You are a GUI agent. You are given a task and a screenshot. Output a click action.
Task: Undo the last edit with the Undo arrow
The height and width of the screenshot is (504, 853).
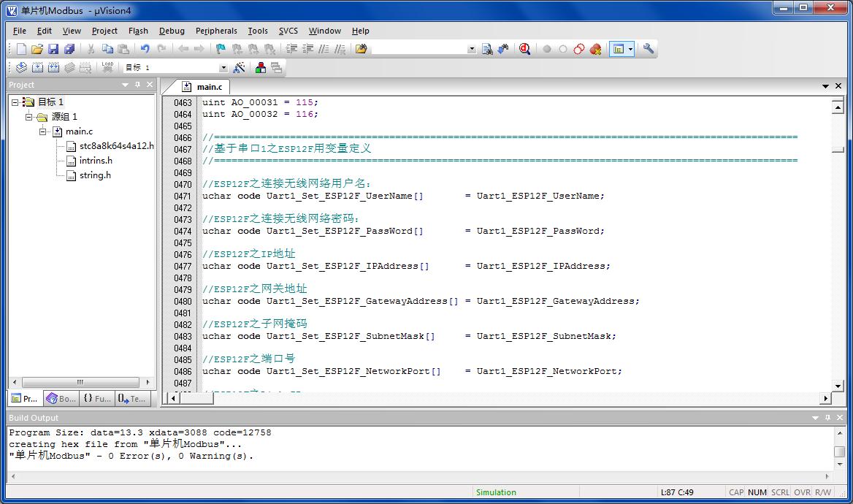pyautogui.click(x=145, y=49)
